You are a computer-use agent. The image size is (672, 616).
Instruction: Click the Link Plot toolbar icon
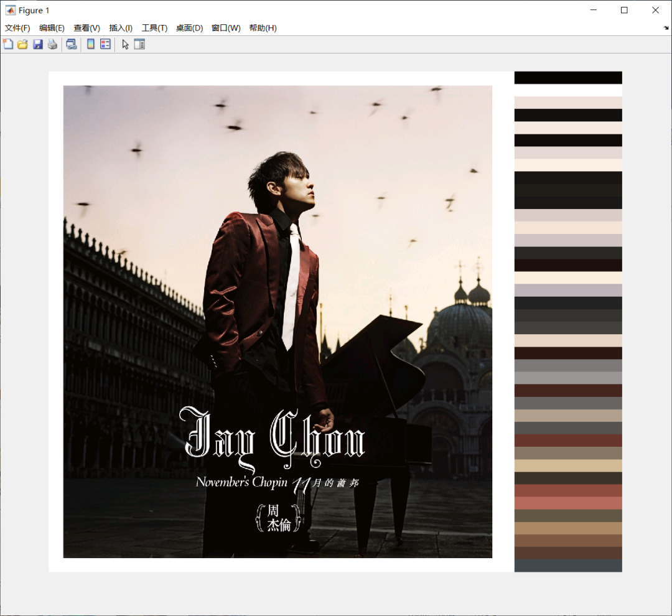point(72,44)
